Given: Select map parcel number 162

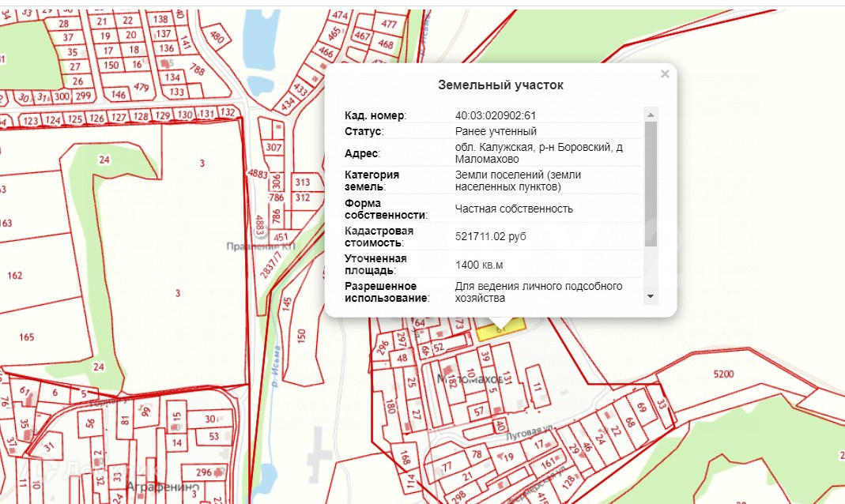Looking at the screenshot, I should pos(14,276).
